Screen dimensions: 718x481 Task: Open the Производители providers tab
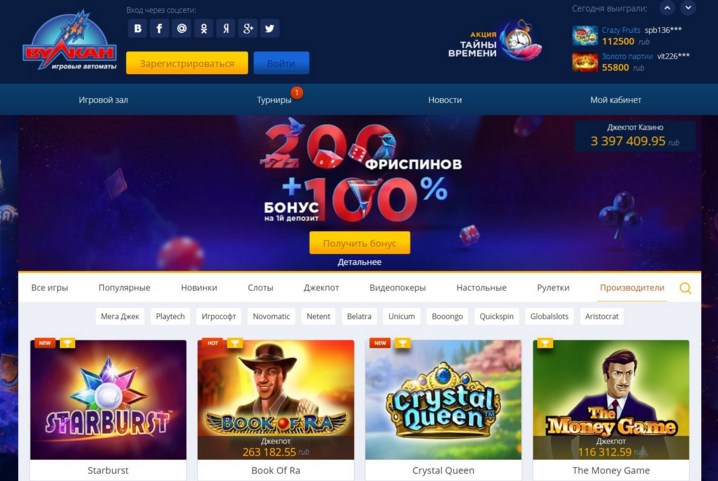click(x=632, y=288)
